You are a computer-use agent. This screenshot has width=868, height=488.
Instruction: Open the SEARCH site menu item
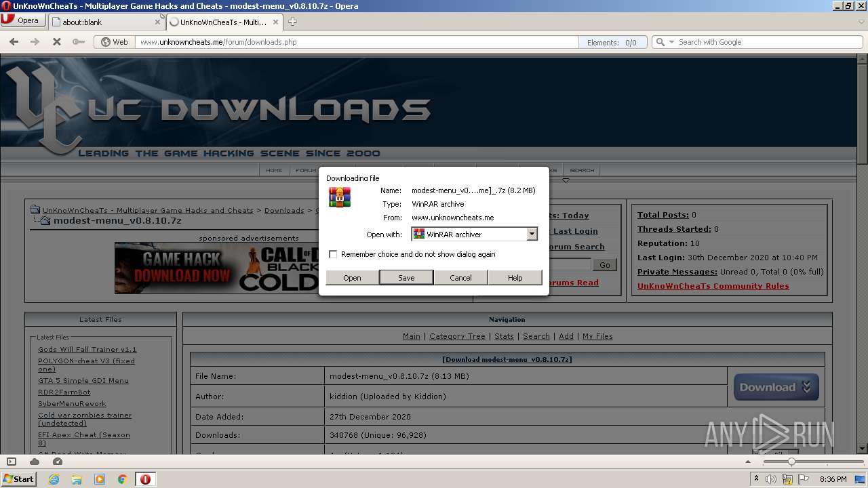(x=582, y=170)
